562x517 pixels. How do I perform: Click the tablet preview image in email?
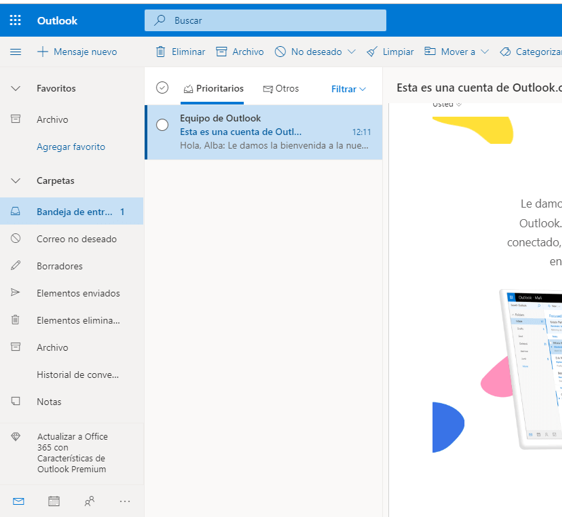pyautogui.click(x=530, y=369)
